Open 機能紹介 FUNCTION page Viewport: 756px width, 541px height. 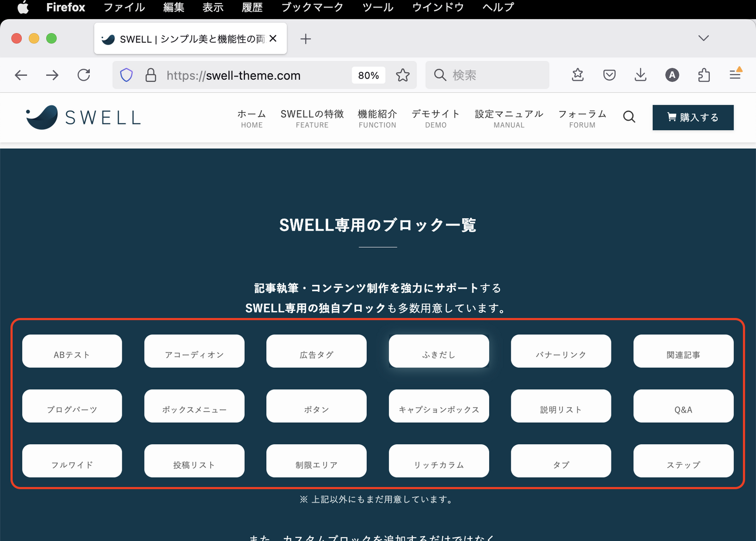[x=377, y=119]
